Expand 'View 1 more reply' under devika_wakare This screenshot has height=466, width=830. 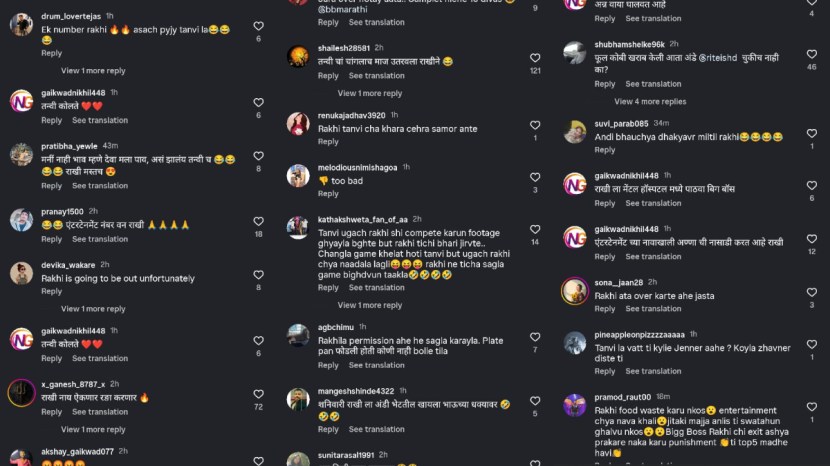tap(93, 309)
